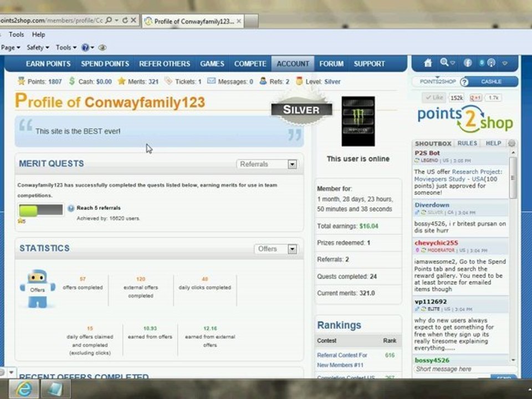Screen dimensions: 532x399
Task: Open the REFER OTHERS menu
Action: [165, 64]
